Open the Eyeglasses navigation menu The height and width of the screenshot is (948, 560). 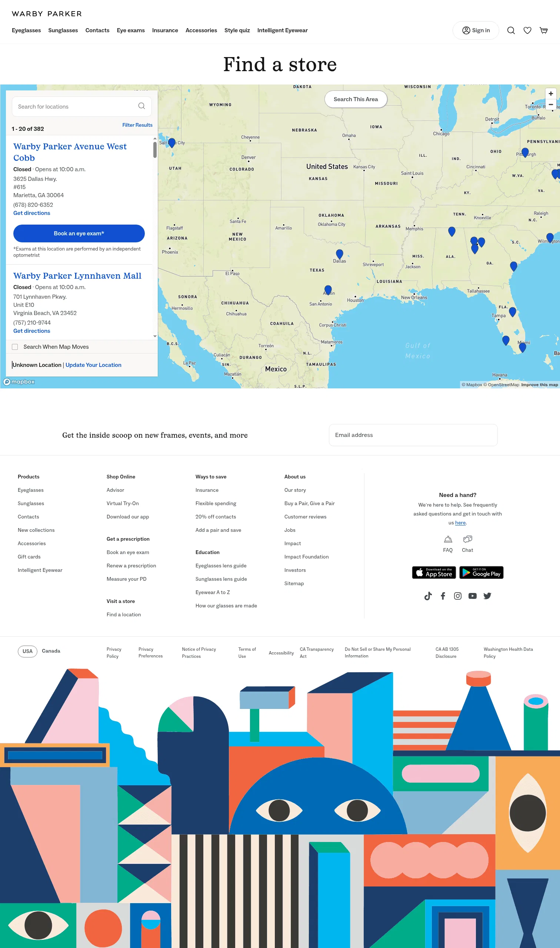(26, 31)
